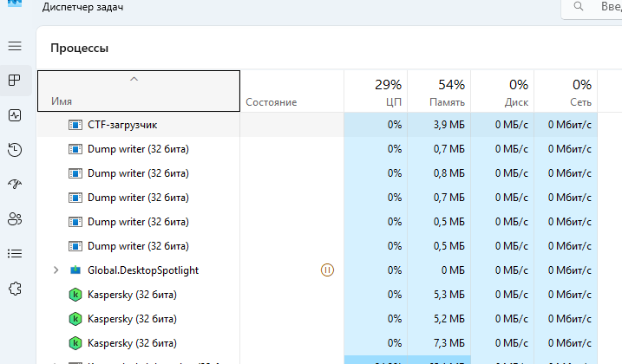Click the Dump writer icon with 0,8 МБ memory
Viewport: 622px width, 364px height.
point(75,173)
